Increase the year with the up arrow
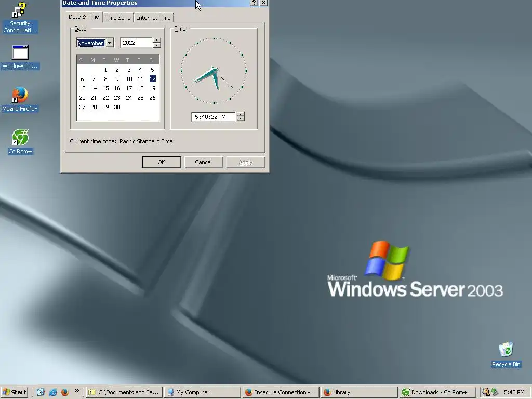This screenshot has height=399, width=532. (x=156, y=40)
